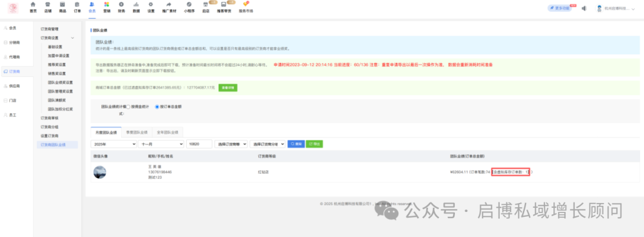The image size is (644, 237).
Task: Switch to the 季度团队业绩 tab
Action: tap(137, 133)
